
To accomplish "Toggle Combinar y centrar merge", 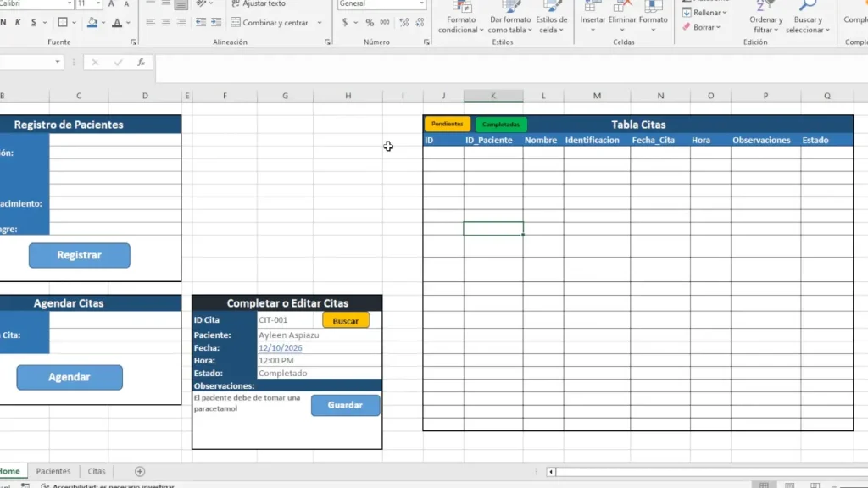I will [x=270, y=23].
